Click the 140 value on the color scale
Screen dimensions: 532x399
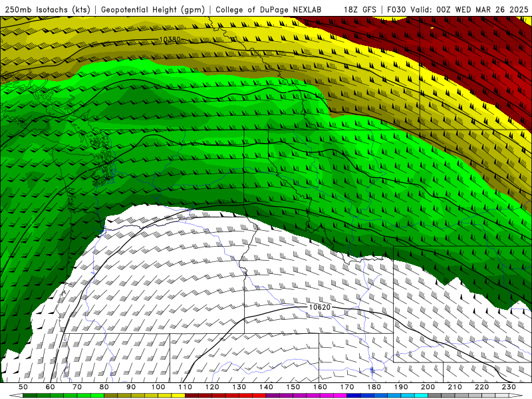click(x=267, y=387)
